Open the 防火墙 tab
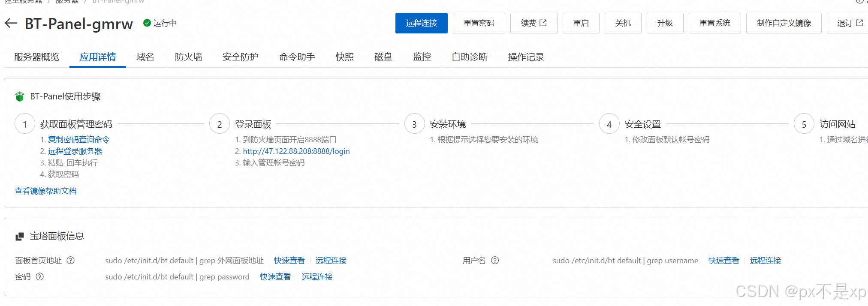Image resolution: width=868 pixels, height=306 pixels. point(188,57)
